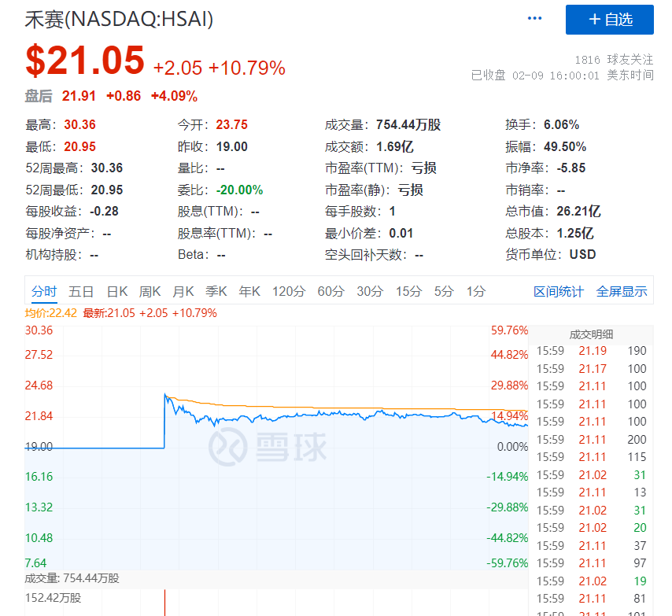Select the 月K monthly candlestick tab
Viewport: 672px width, 616px height.
183,291
